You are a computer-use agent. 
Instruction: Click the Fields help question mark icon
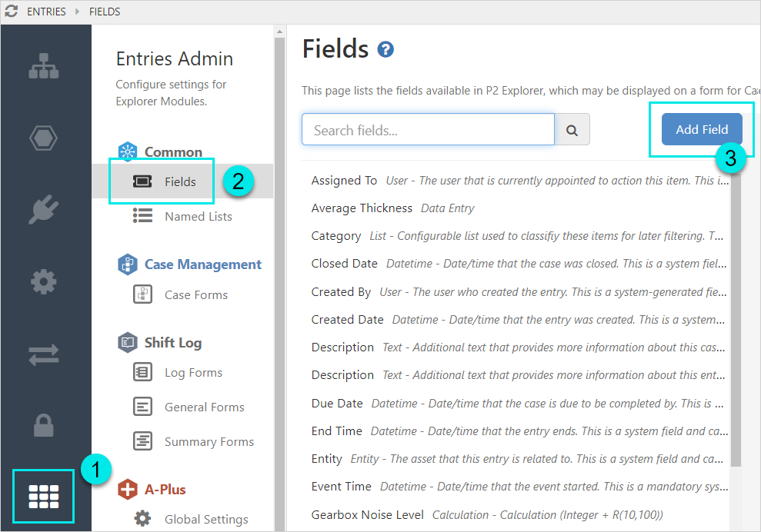[386, 51]
